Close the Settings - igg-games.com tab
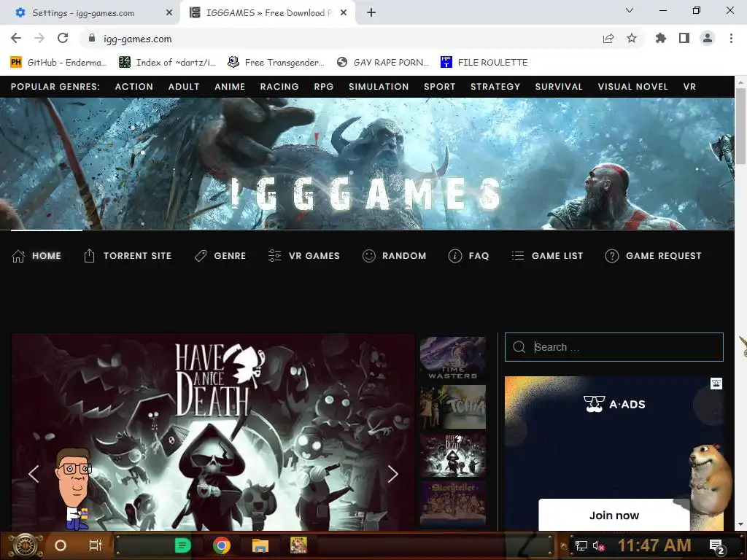747x560 pixels. [169, 13]
